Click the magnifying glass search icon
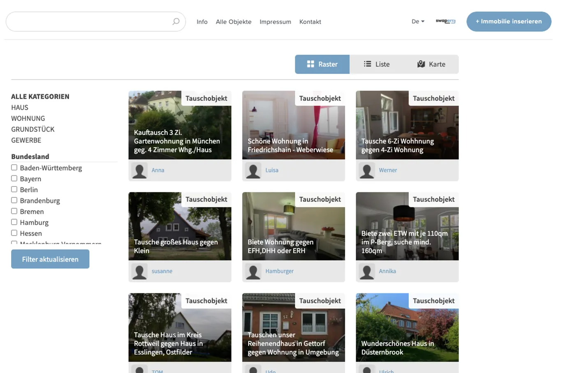The width and height of the screenshot is (588, 373). (176, 21)
